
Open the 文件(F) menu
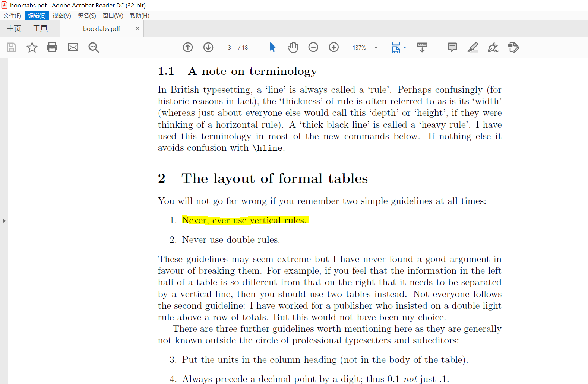[12, 15]
